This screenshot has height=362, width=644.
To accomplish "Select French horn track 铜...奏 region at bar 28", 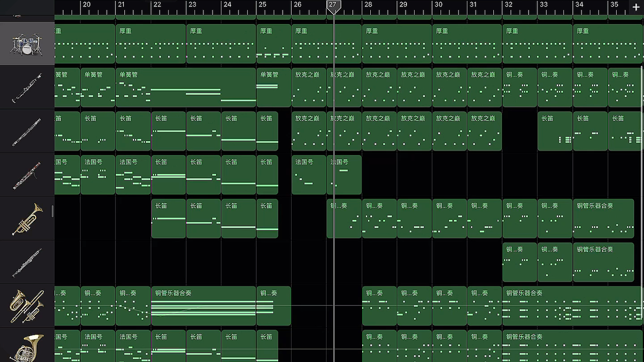I will [x=379, y=346].
